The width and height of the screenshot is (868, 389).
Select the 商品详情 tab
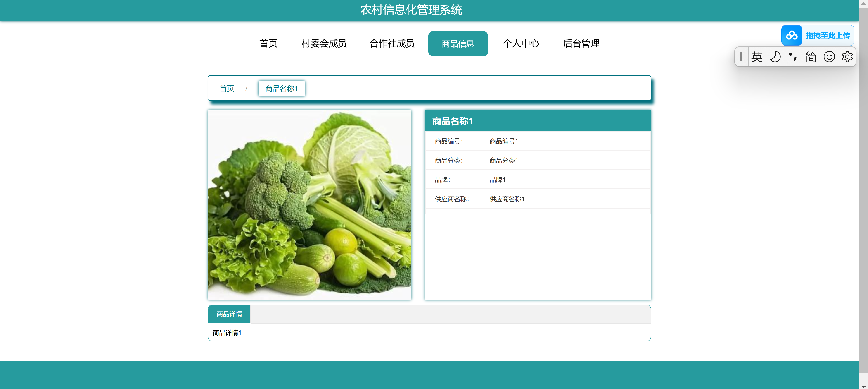click(229, 314)
